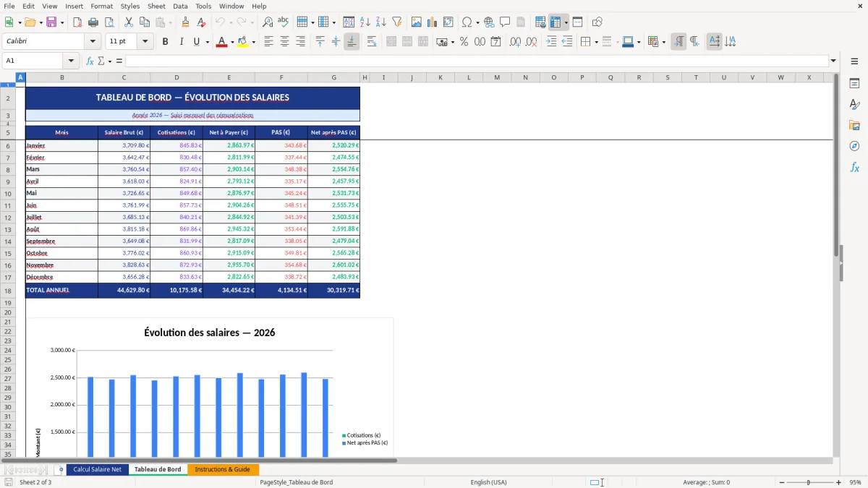Open sidebar Gallery panel
The image size is (868, 488).
[x=854, y=125]
